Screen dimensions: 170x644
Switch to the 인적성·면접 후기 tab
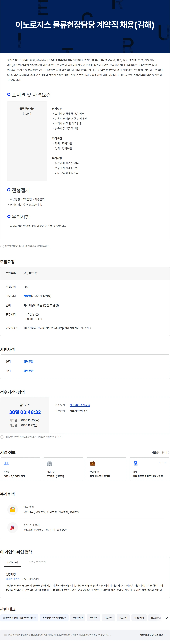point(37,562)
